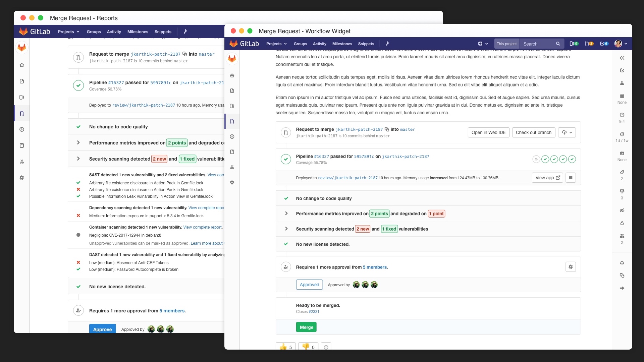Open project Snippets via the scissors icon
Image resolution: width=644 pixels, height=362 pixels.
[232, 167]
